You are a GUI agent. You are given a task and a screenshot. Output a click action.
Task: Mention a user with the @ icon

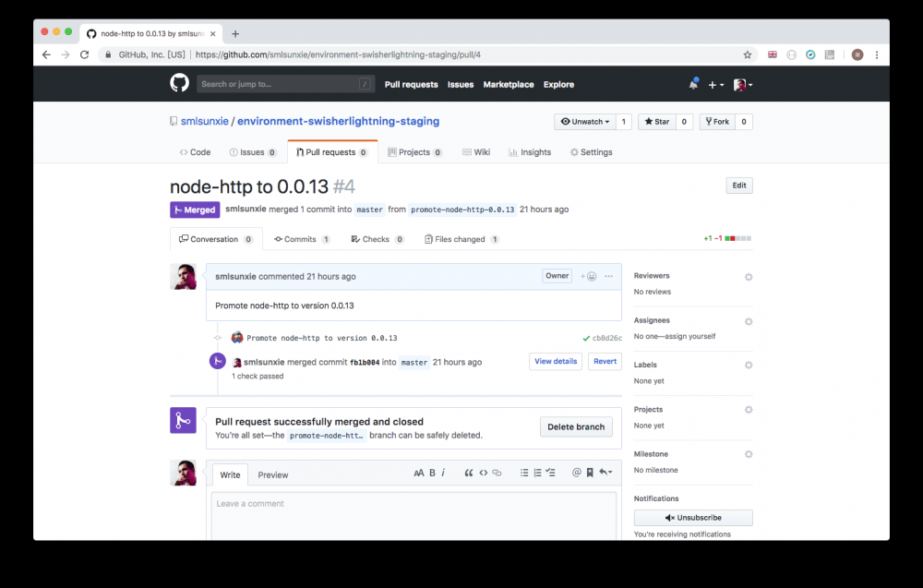(576, 473)
